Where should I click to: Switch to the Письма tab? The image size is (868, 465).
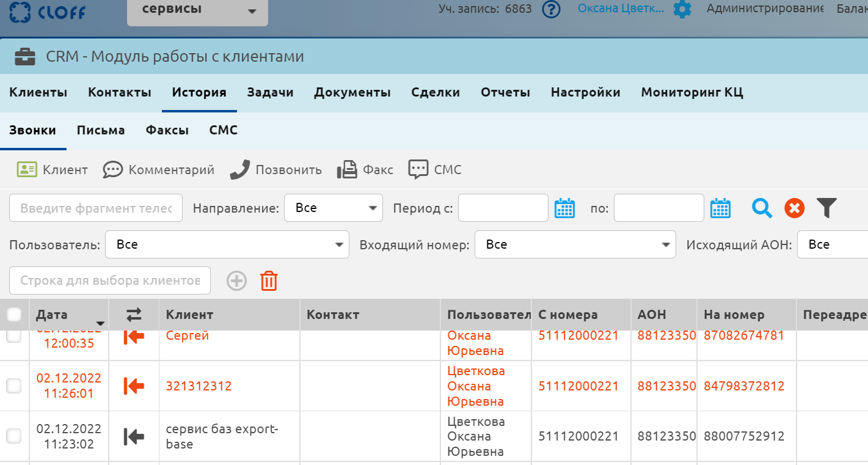101,130
